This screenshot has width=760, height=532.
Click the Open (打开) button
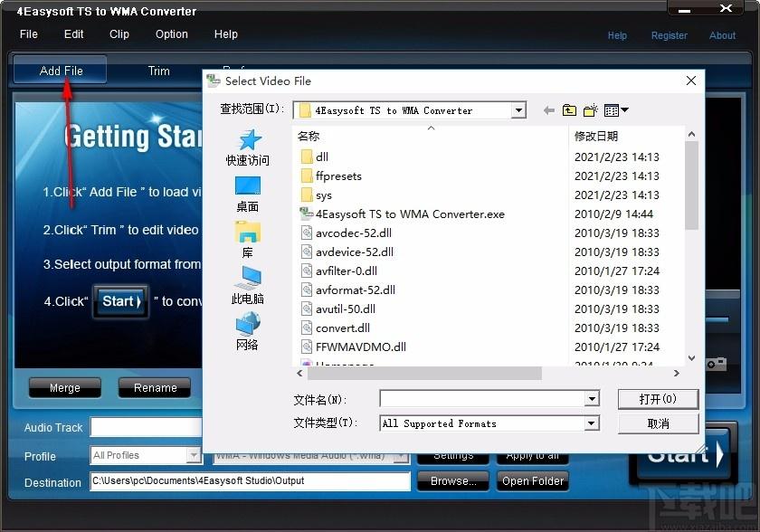tap(658, 399)
